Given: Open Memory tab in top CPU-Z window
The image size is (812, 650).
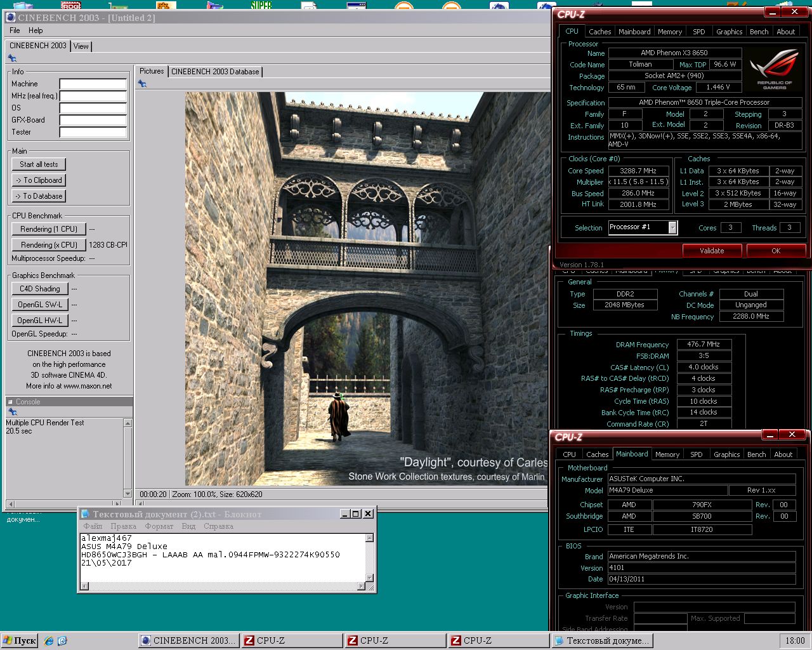Looking at the screenshot, I should pos(670,32).
